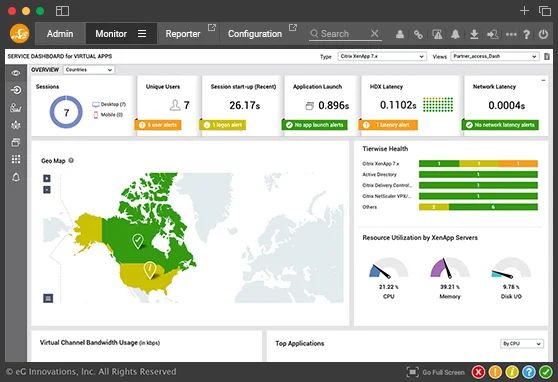Open the Views dropdown Partner_access_Dash
This screenshot has height=382, width=558.
[494, 56]
